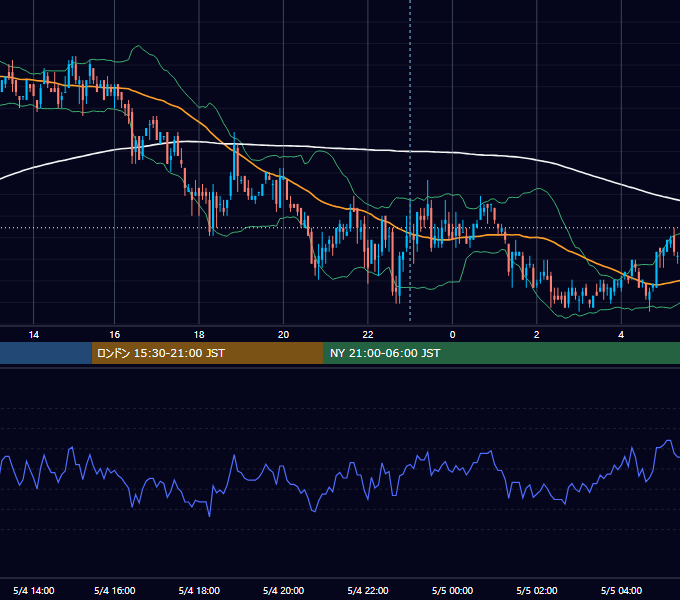Click the 5/4 16:00 timestamp on bottom axis
The image size is (680, 600).
point(114,590)
